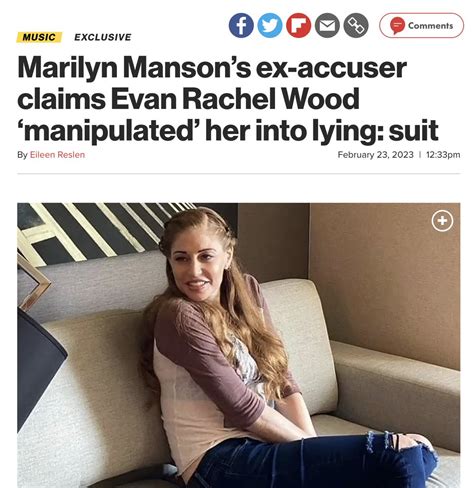Send the article via email icon
The width and height of the screenshot is (474, 488).
pos(327,25)
